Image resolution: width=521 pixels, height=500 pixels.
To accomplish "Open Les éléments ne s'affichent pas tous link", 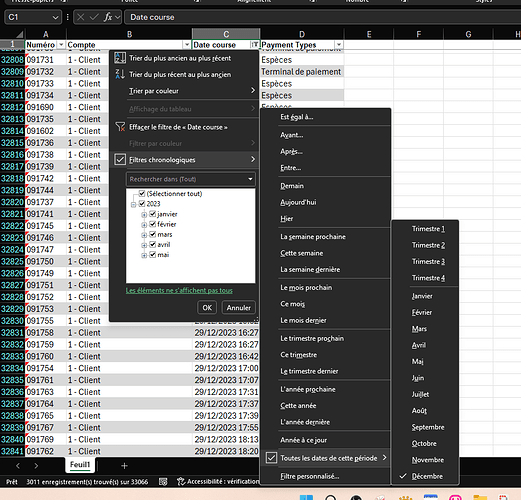I will (179, 290).
